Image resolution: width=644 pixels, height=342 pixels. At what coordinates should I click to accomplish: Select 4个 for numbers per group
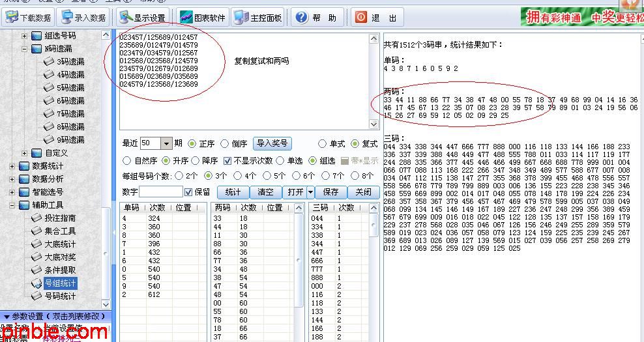tap(237, 176)
